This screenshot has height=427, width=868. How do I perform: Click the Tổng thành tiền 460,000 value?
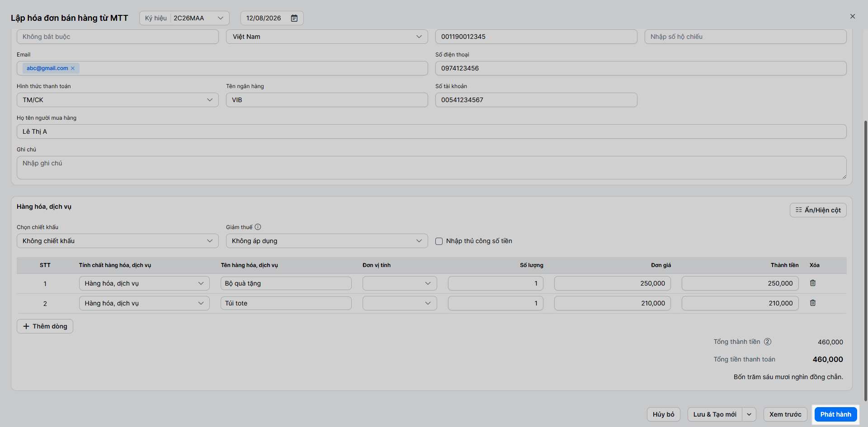click(x=830, y=342)
